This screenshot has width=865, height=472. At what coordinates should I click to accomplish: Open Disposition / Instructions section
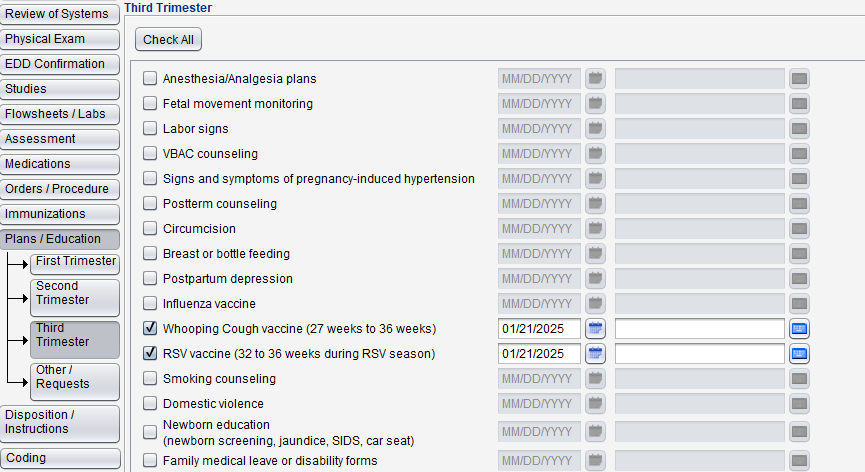point(60,424)
